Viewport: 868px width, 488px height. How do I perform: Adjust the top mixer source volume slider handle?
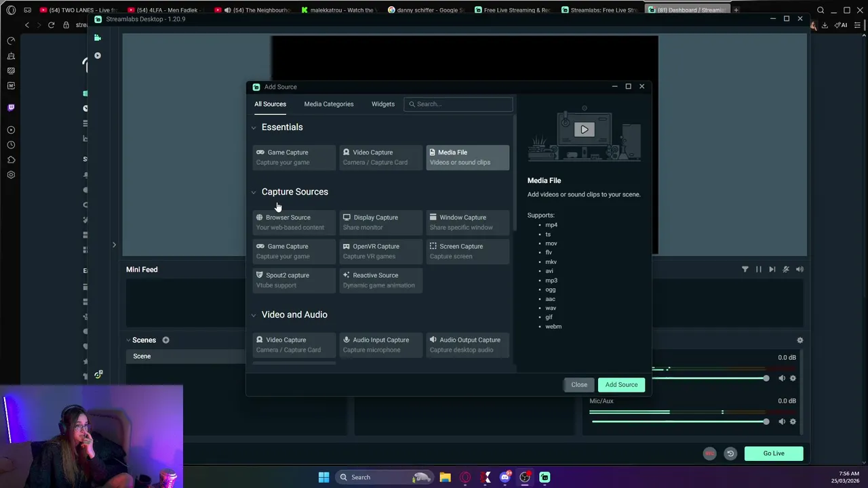point(766,378)
